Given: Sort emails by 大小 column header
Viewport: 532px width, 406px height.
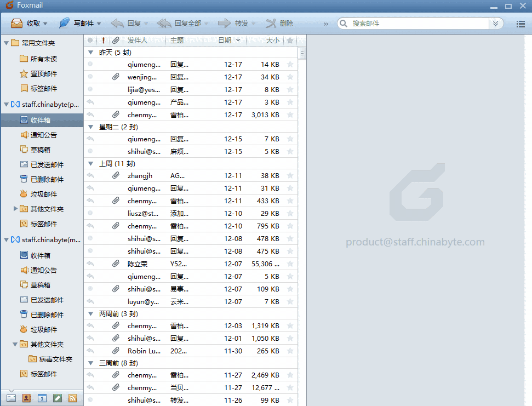Looking at the screenshot, I should click(x=272, y=41).
